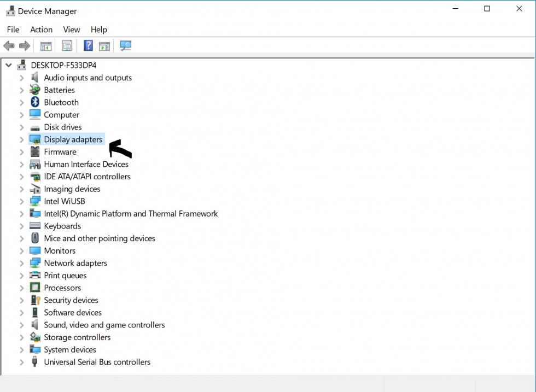Select the Display adapters row
Screen dimensions: 536x392
[x=66, y=139]
